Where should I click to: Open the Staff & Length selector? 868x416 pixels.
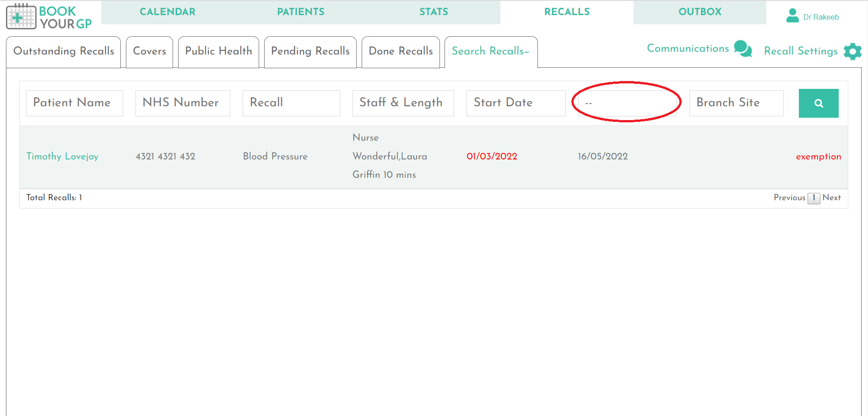click(402, 103)
